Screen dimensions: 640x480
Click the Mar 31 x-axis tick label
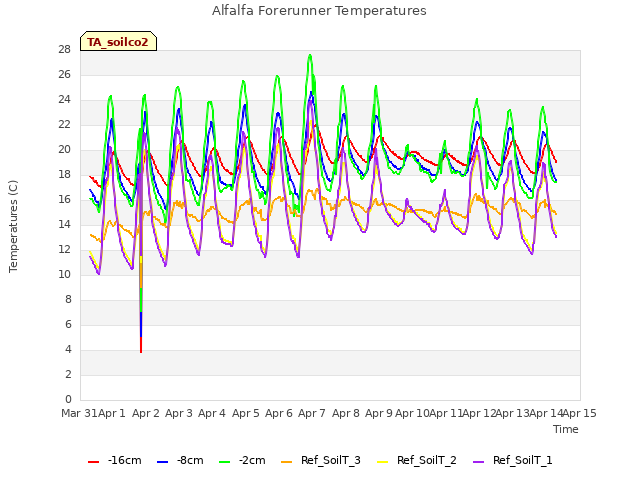pyautogui.click(x=79, y=413)
